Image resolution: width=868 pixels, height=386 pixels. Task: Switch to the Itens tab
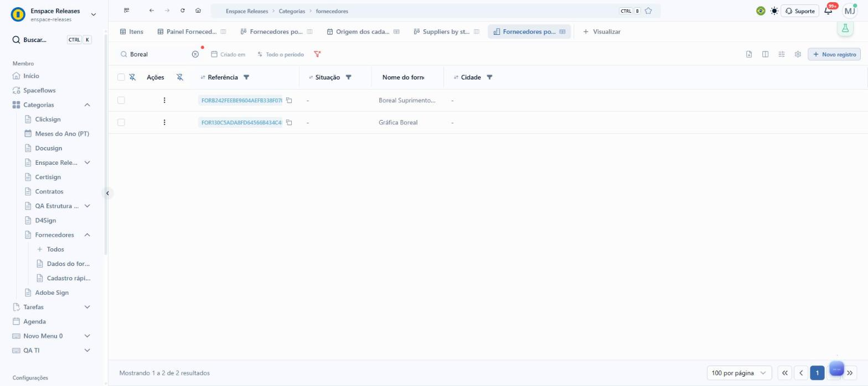pyautogui.click(x=132, y=32)
